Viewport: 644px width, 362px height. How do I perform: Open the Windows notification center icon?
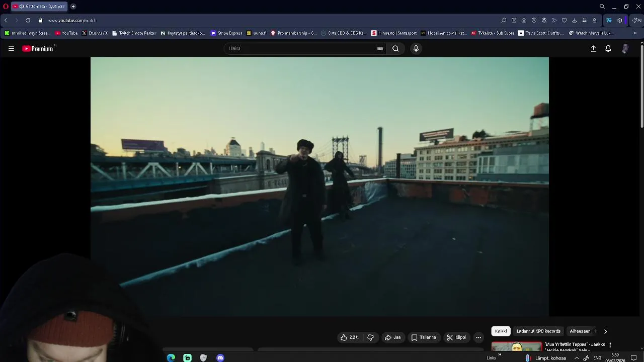pos(634,358)
